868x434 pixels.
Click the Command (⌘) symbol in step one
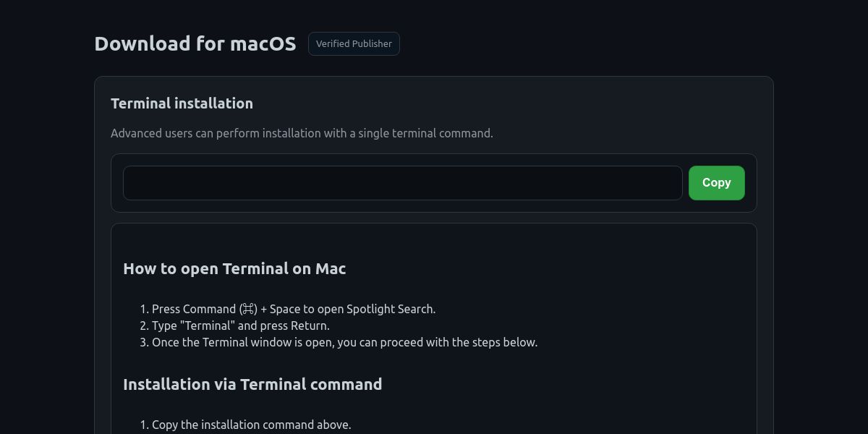coord(248,310)
